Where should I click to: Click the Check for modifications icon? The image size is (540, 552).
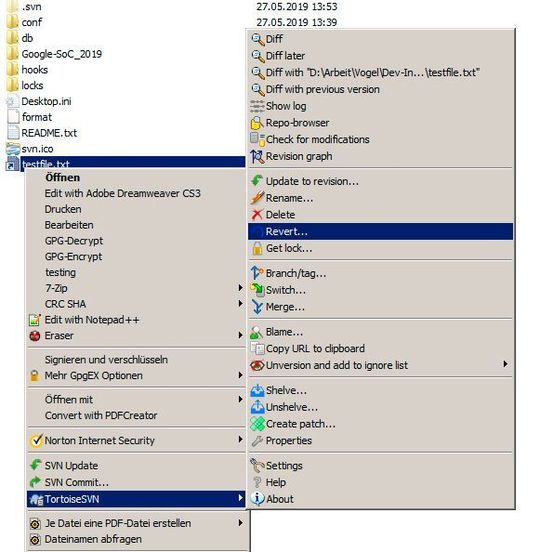pos(257,139)
